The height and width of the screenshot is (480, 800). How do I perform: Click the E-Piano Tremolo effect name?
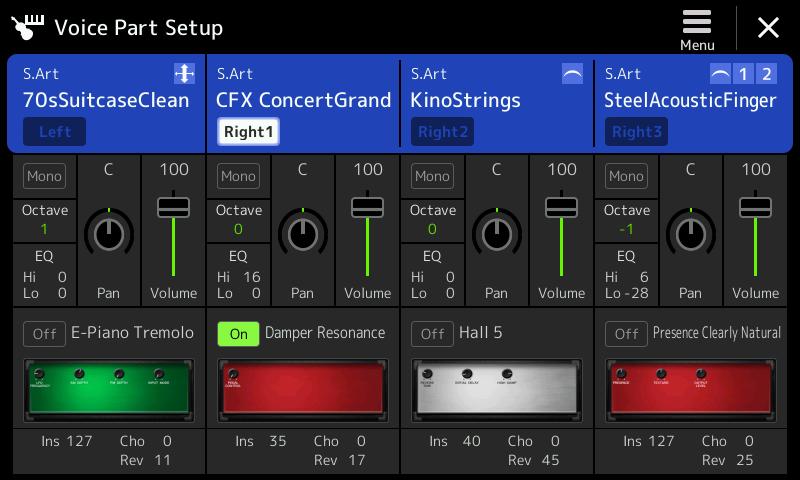pyautogui.click(x=132, y=333)
